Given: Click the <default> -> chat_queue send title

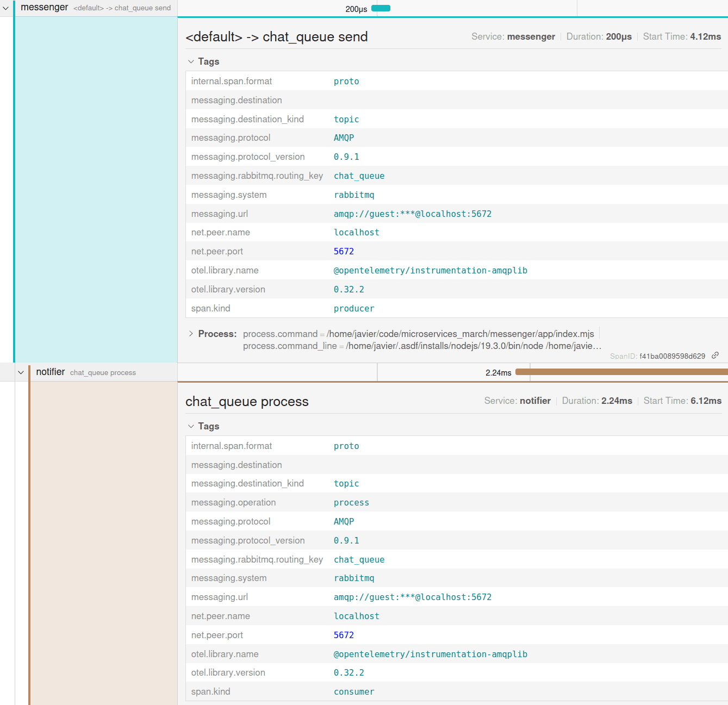Looking at the screenshot, I should click(x=277, y=36).
